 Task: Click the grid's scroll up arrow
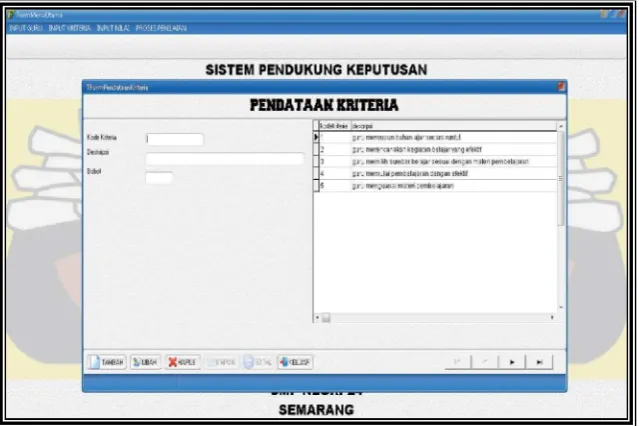561,126
